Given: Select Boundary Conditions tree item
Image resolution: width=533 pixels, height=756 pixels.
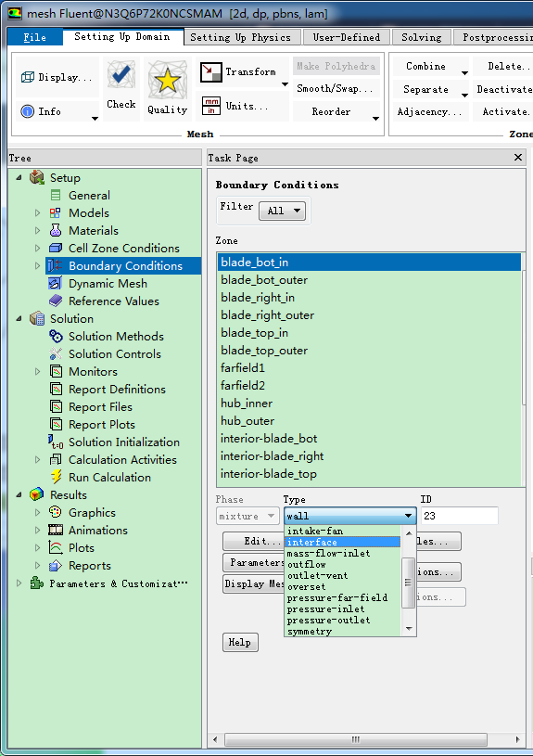Looking at the screenshot, I should click(123, 265).
